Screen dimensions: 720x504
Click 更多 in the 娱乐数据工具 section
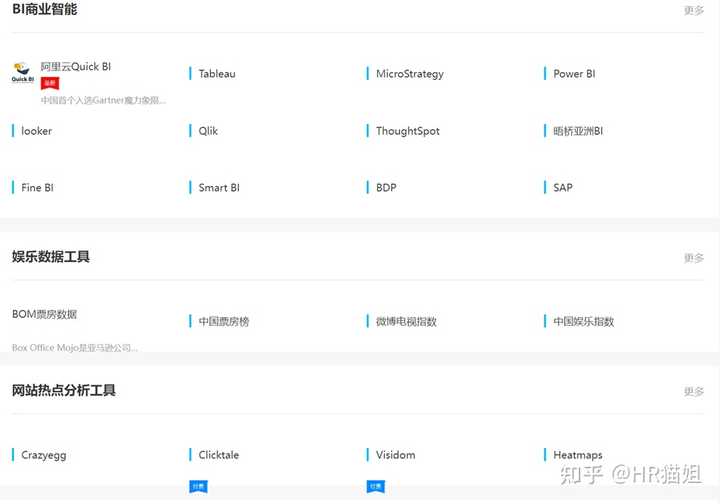pyautogui.click(x=693, y=258)
